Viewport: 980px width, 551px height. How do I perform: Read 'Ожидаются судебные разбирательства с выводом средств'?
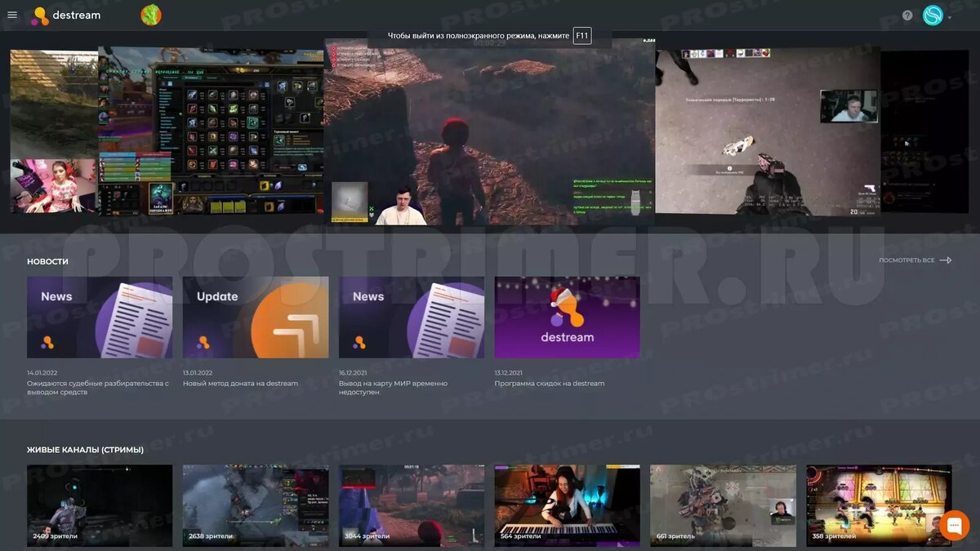(98, 388)
